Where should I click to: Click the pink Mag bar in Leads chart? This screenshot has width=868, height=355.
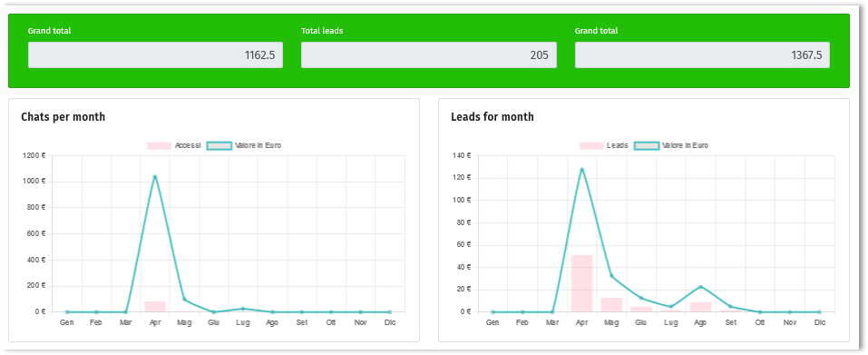click(611, 305)
